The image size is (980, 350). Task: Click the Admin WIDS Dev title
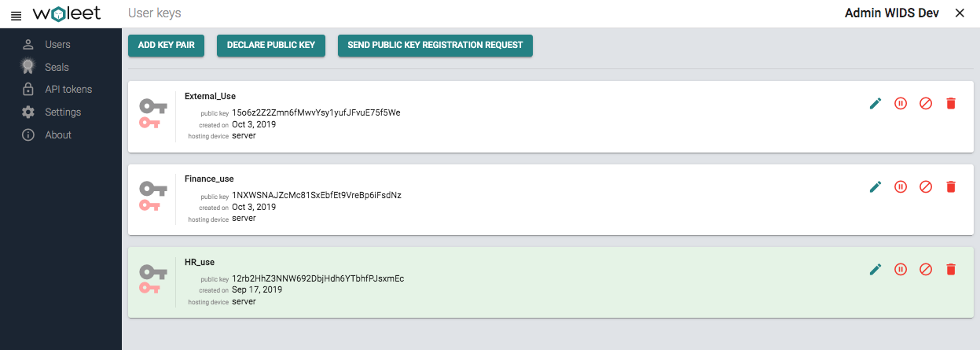892,13
